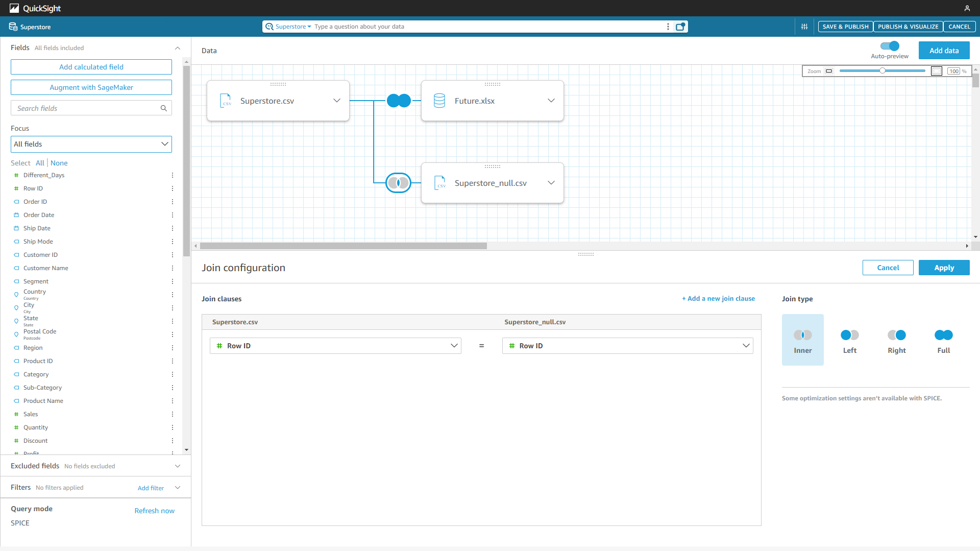Click the canvas horizontal scrollbar
This screenshot has height=551, width=980.
point(343,246)
